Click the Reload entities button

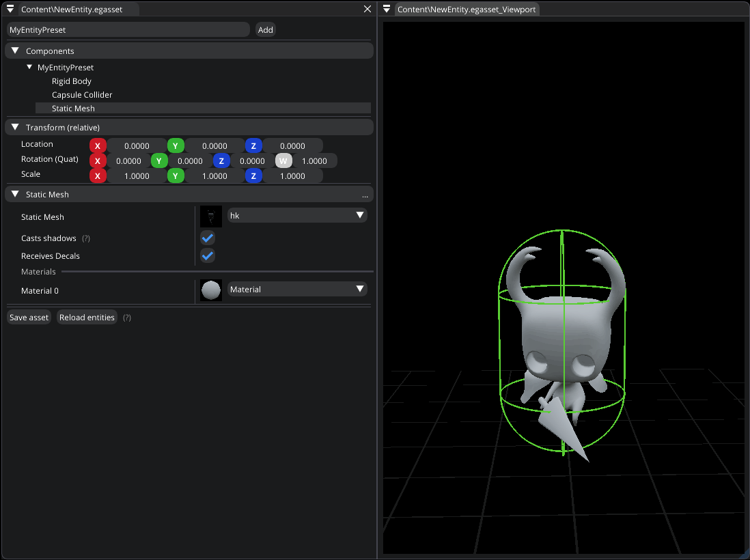[x=87, y=317]
